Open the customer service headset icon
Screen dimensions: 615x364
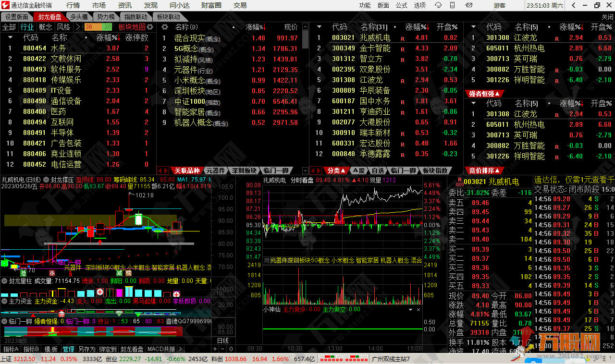point(438,5)
